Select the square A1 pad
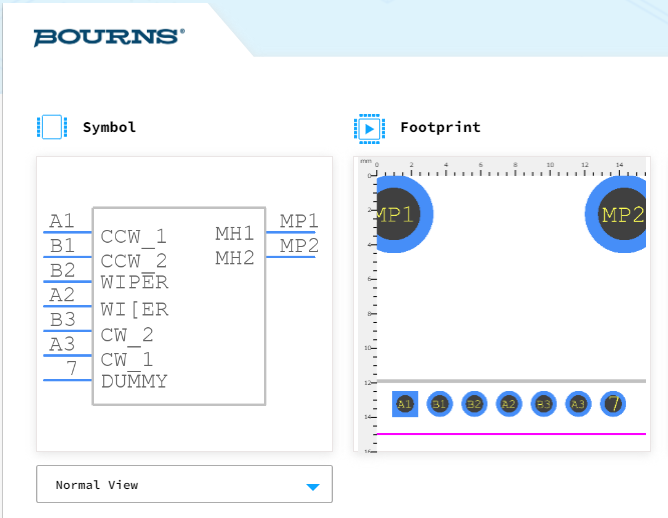 [x=405, y=404]
